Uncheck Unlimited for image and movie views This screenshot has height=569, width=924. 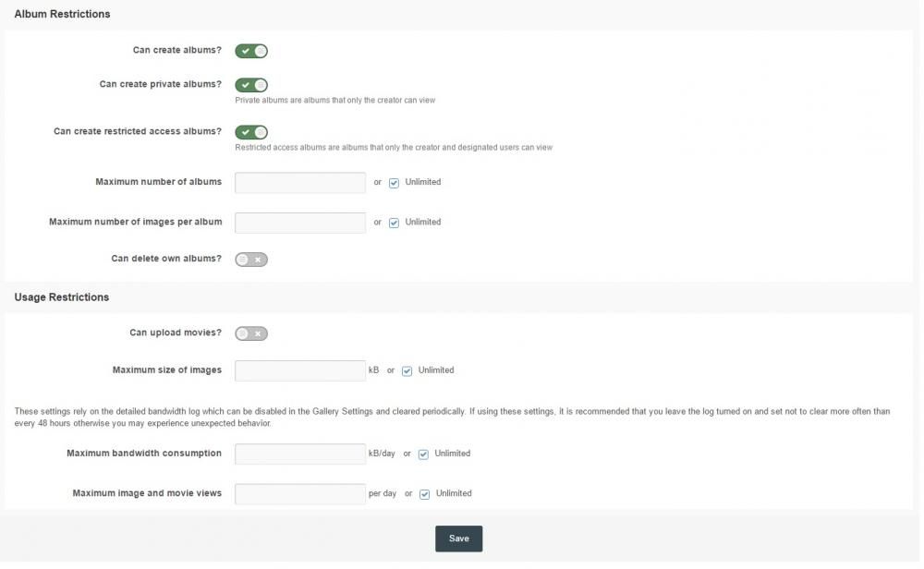[425, 494]
